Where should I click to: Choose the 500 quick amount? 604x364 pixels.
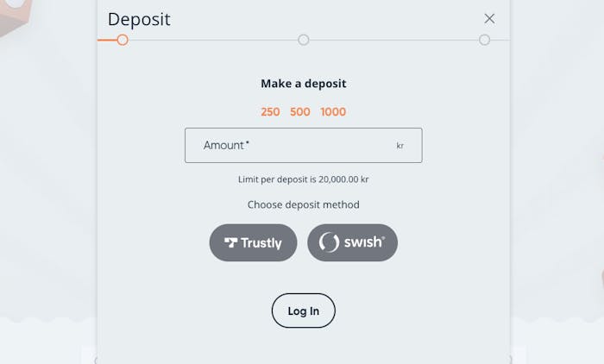[300, 112]
